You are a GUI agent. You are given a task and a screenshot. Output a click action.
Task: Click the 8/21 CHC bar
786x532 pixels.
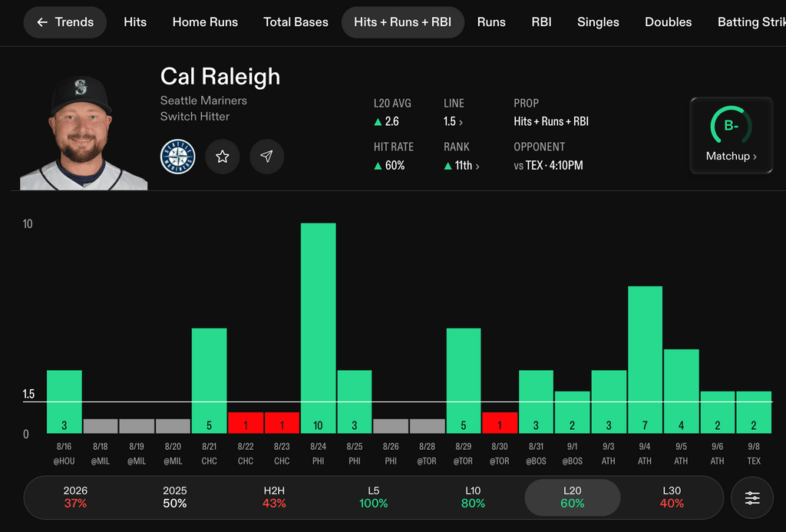[x=209, y=381]
